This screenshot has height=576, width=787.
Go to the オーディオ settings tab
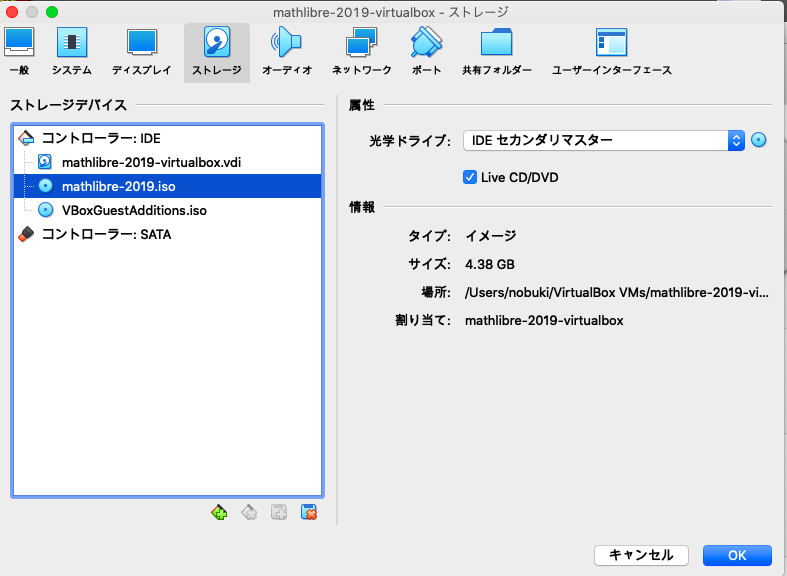[x=287, y=52]
